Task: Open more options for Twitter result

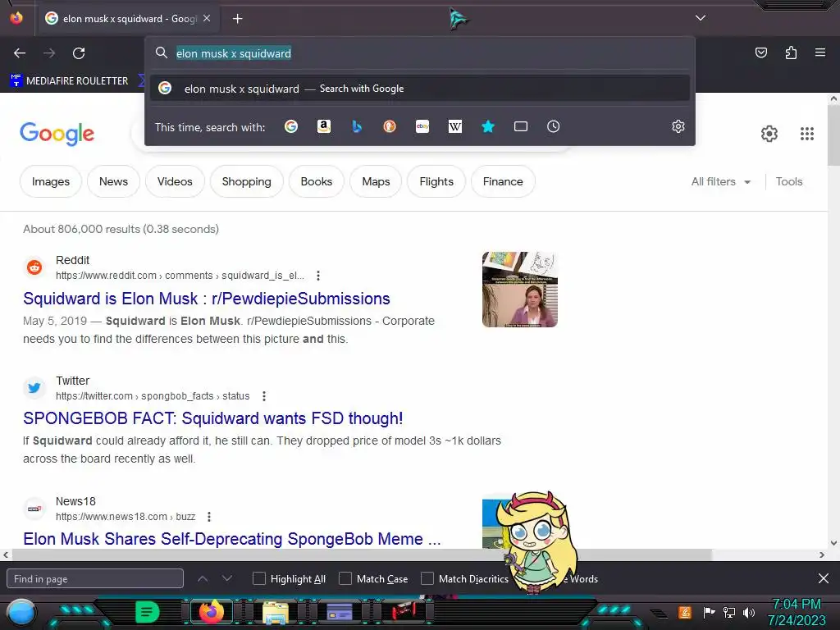Action: [x=263, y=396]
